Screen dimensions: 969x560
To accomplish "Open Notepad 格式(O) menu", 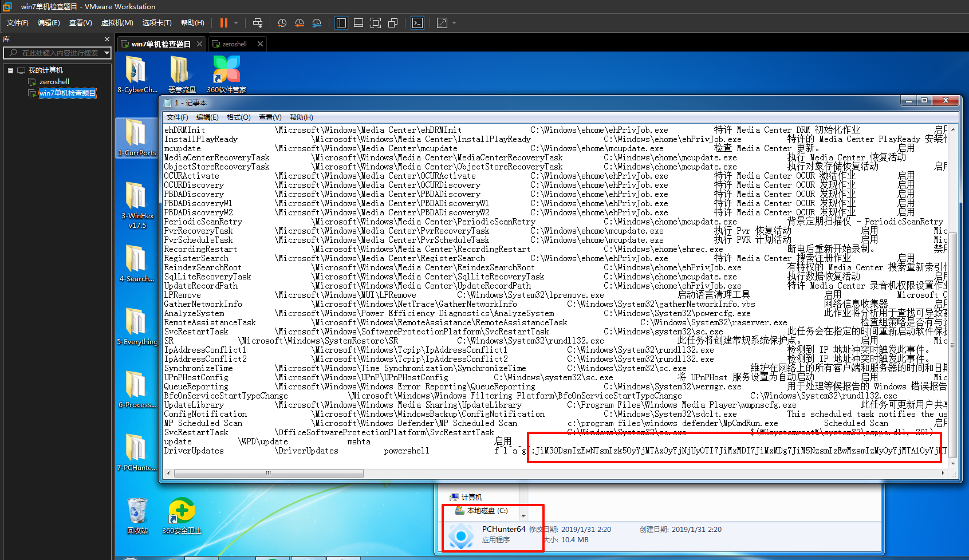I will (x=238, y=117).
